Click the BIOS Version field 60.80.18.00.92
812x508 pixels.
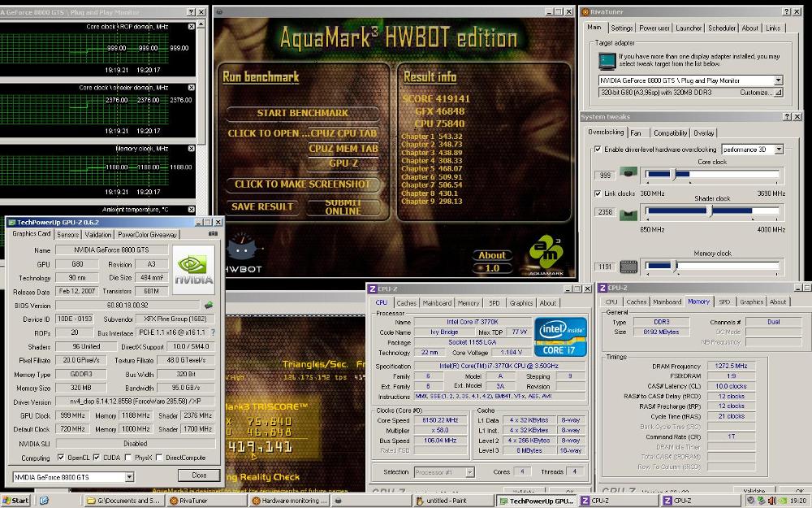127,306
